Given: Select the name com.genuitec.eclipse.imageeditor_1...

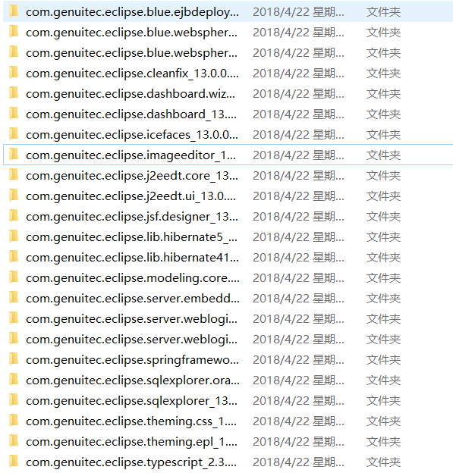Looking at the screenshot, I should pos(131,155).
